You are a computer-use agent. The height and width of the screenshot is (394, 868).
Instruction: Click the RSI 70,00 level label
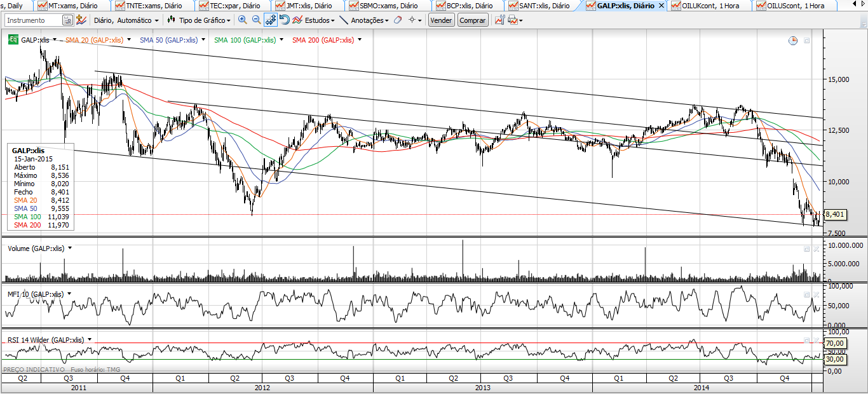coord(836,343)
